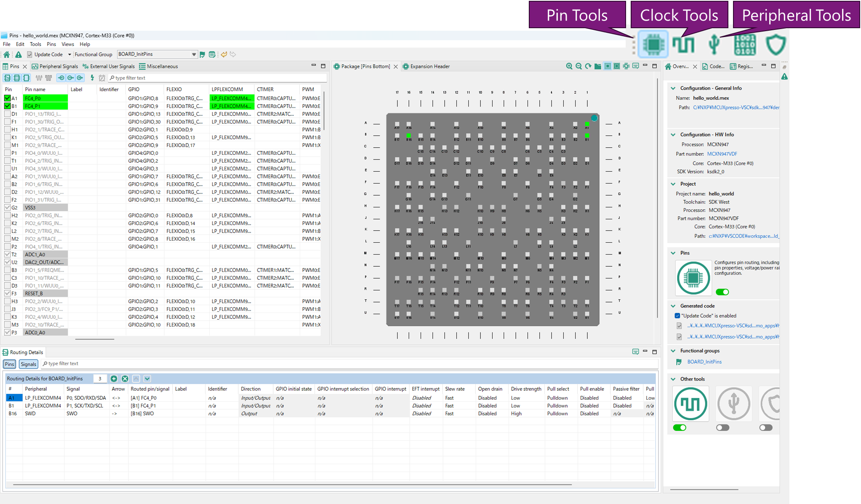861x504 pixels.
Task: Open the Peripherals tool USB icon
Action: pos(714,45)
